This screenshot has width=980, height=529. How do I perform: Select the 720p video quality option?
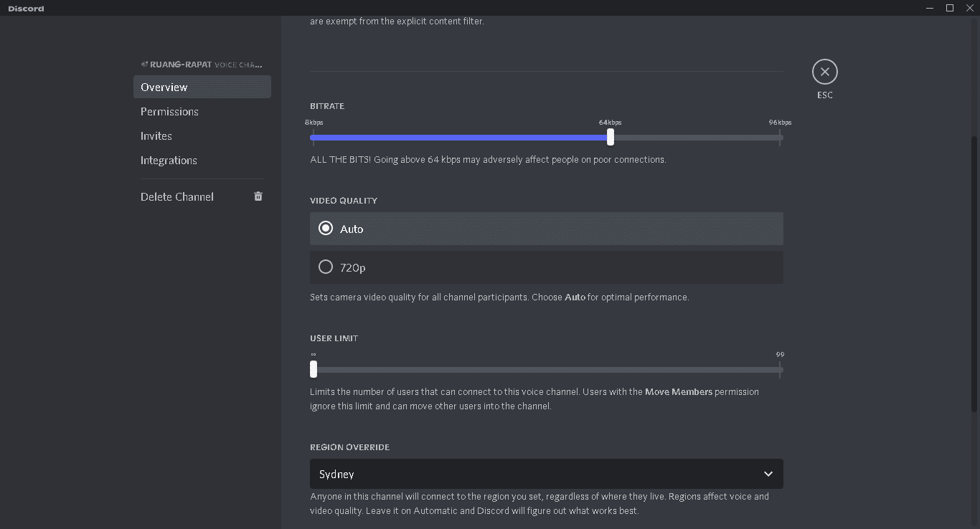point(326,267)
